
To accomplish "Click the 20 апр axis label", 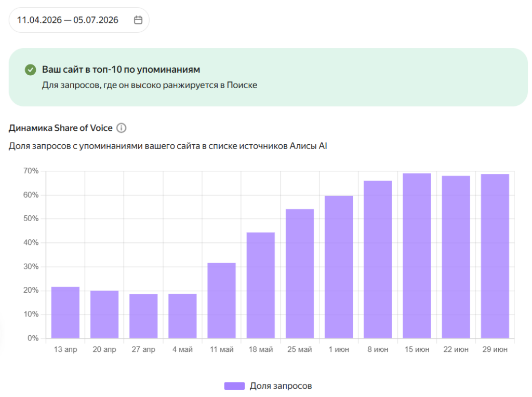I will coord(104,349).
